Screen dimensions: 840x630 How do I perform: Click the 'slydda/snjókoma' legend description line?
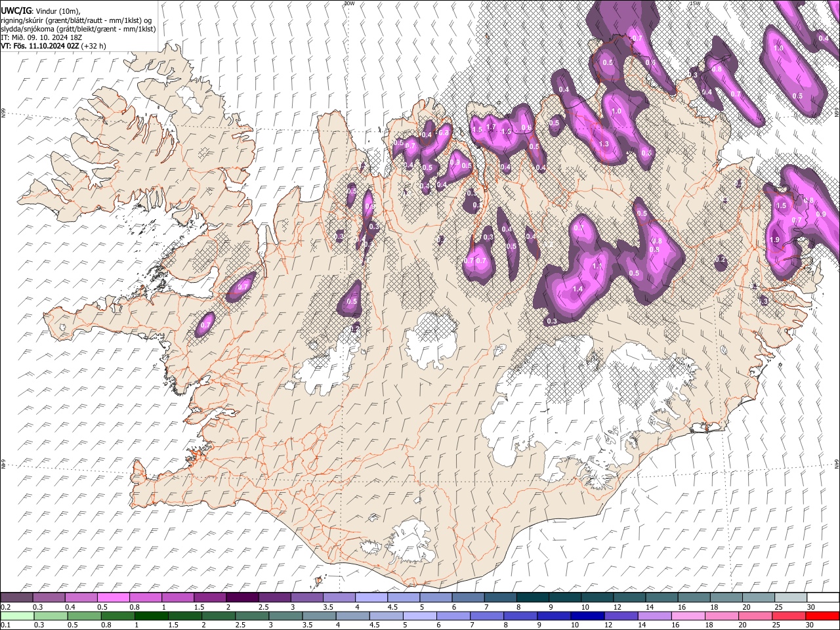tap(78, 29)
